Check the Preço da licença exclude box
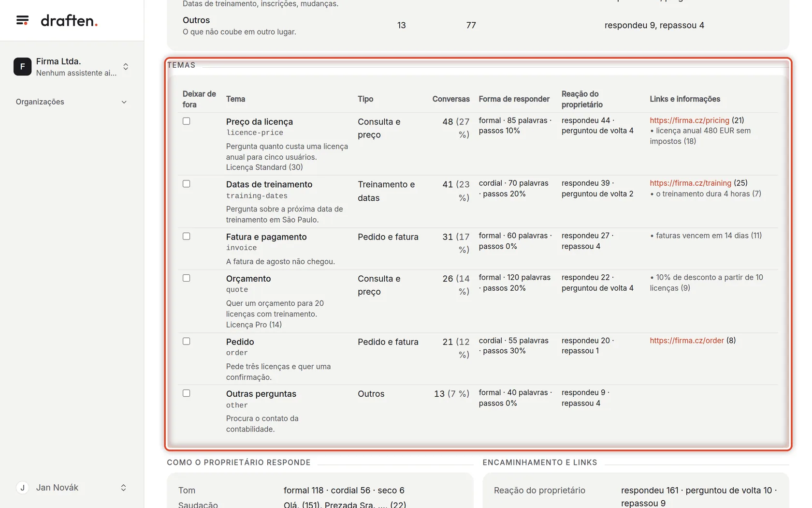812x508 pixels. click(187, 121)
